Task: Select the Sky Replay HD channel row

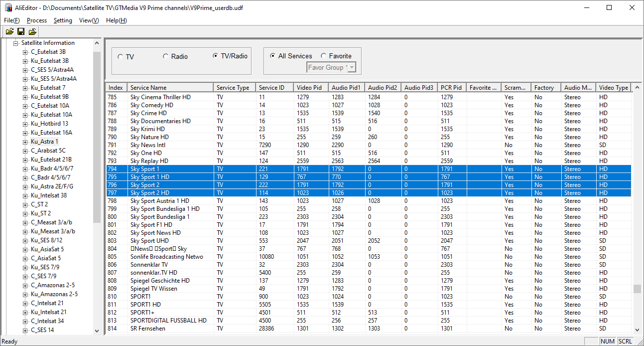Action: tap(369, 161)
